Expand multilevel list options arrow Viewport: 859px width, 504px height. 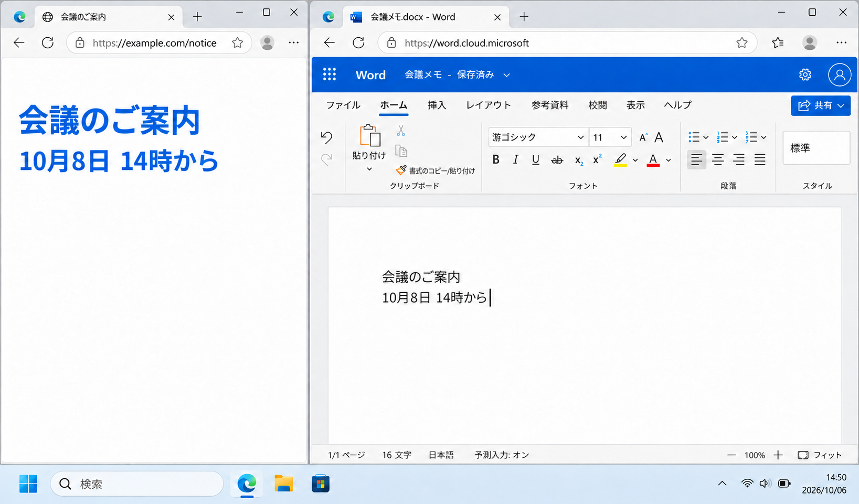tap(763, 137)
